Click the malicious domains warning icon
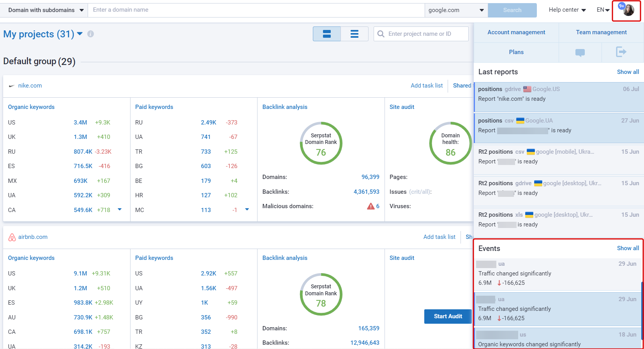 coord(371,206)
